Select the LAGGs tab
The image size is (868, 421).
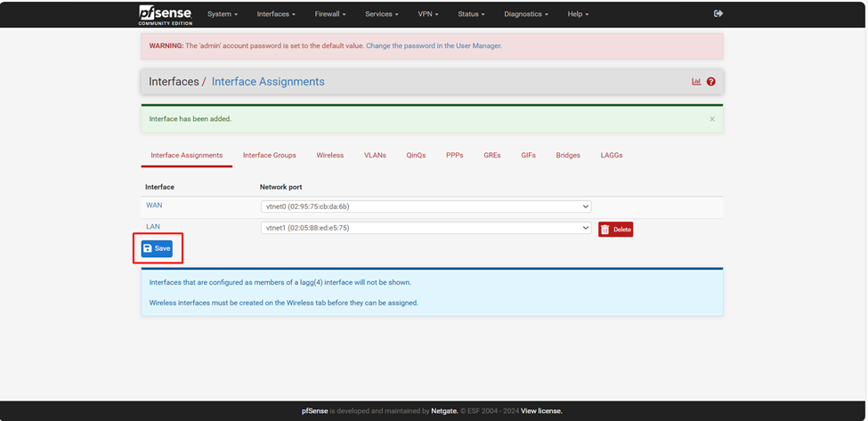[612, 155]
